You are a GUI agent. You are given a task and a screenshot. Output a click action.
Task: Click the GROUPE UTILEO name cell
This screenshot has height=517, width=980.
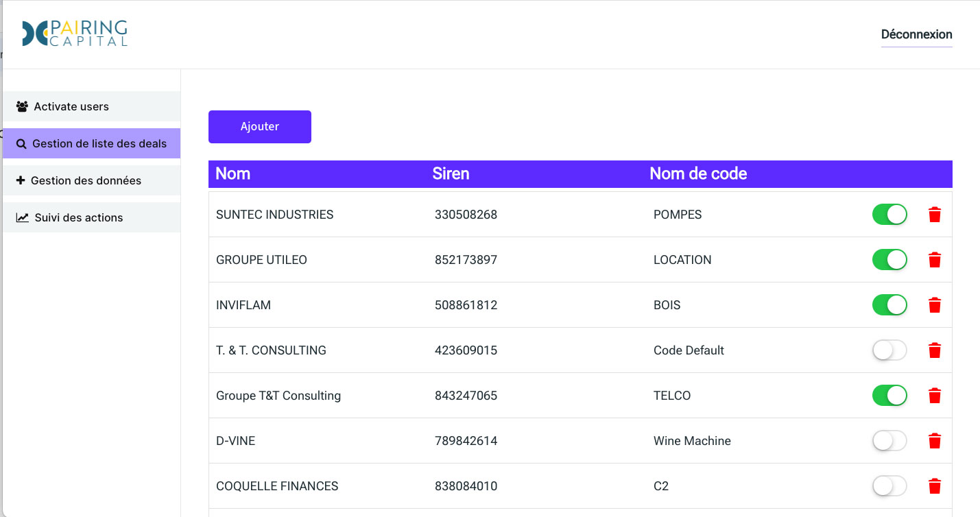[261, 260]
